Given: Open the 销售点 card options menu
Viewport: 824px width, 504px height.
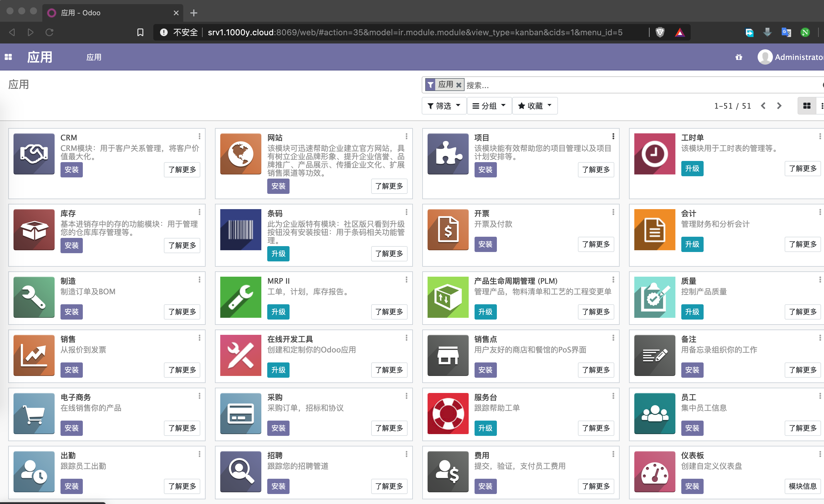Looking at the screenshot, I should pos(613,338).
